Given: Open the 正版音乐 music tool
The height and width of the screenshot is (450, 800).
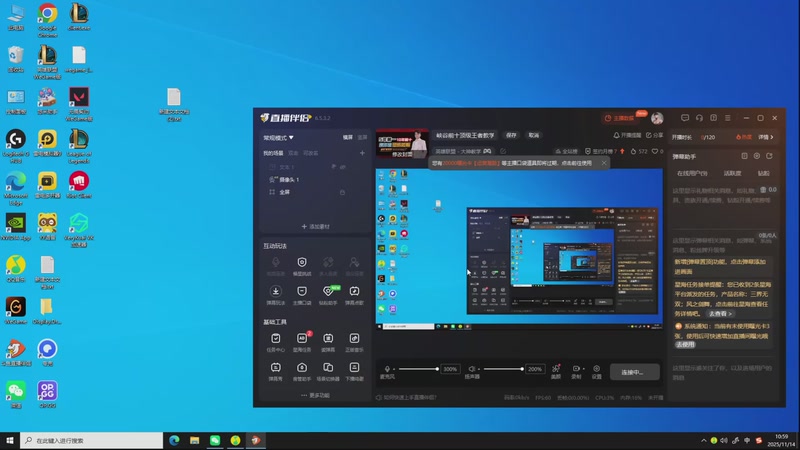Looking at the screenshot, I should coord(354,342).
